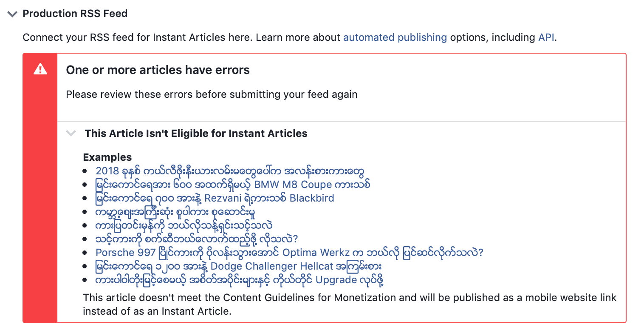Viewport: 644px width, 330px height.
Task: Click the gray disclosure arrow beside Production RSS Feed
Action: 11,13
